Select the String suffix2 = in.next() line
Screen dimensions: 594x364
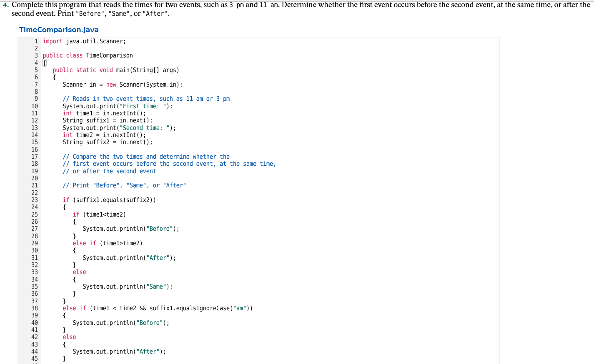[108, 142]
